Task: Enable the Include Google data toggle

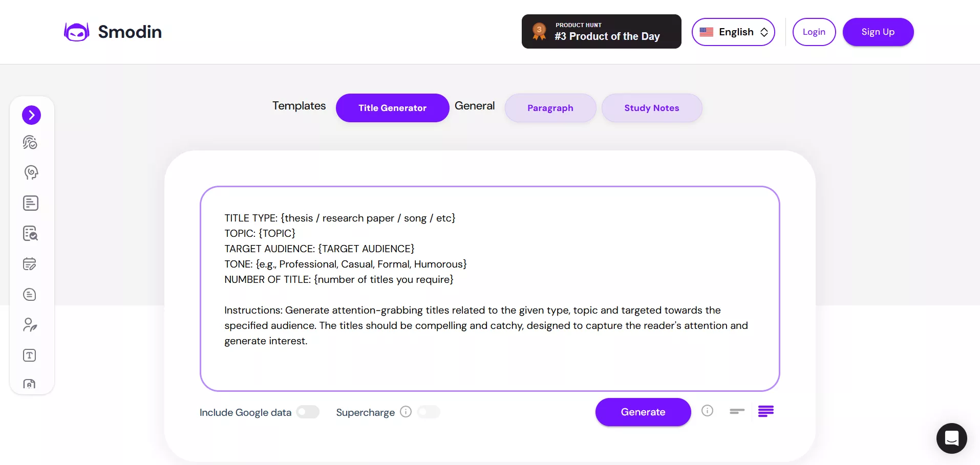Action: (307, 412)
